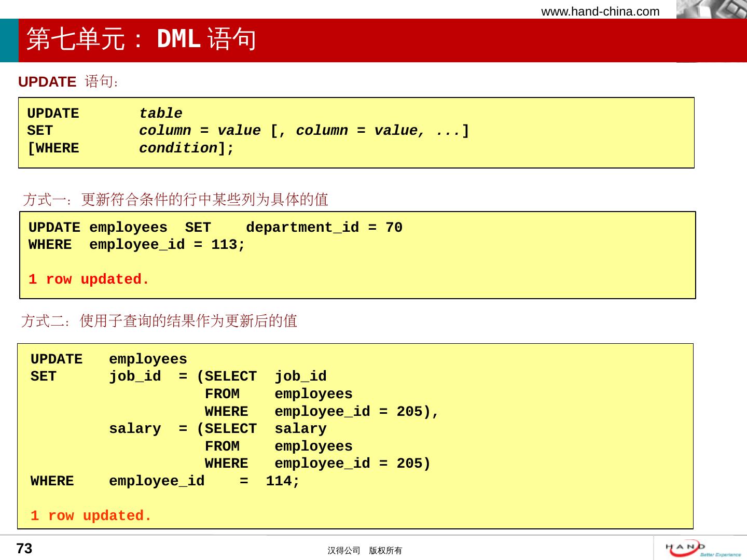The image size is (747, 560).
Task: Click the 'SET job_id = (SELECT job_id' line
Action: [178, 376]
